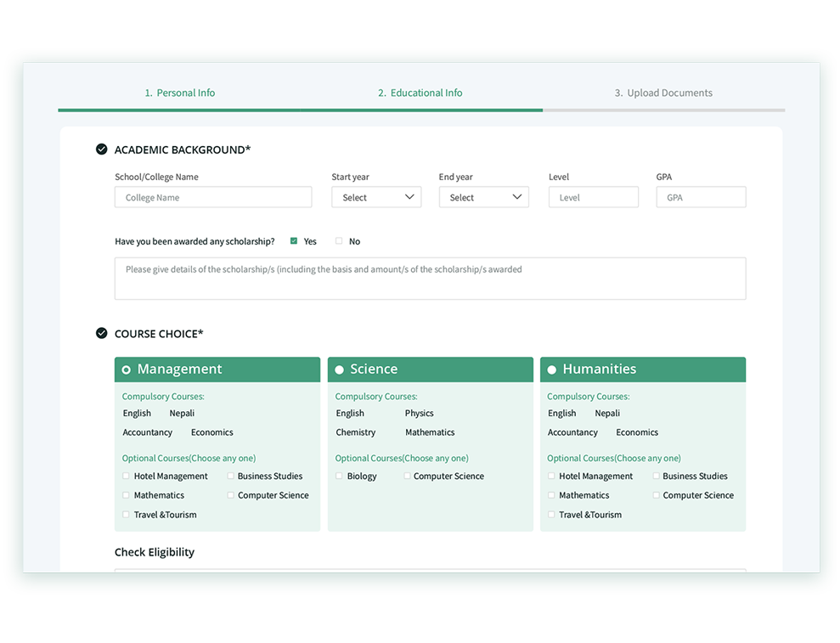
Task: Check the No scholarship checkbox
Action: (339, 241)
